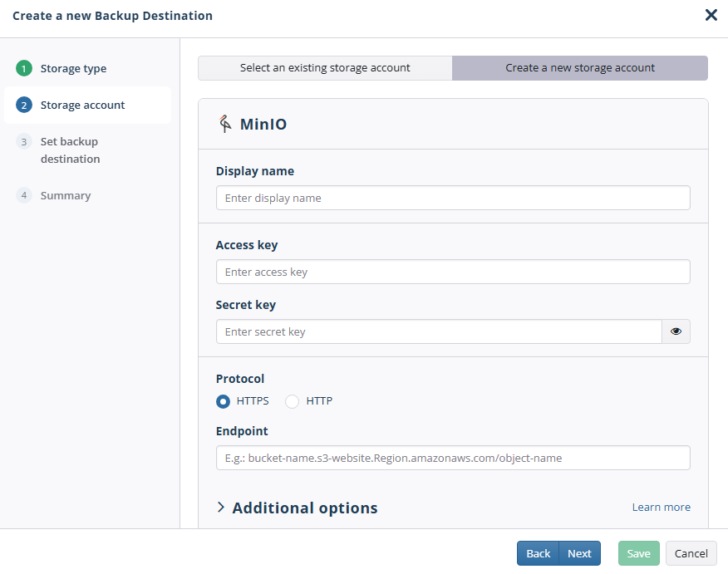This screenshot has width=728, height=574.
Task: Click the Back button
Action: click(539, 553)
